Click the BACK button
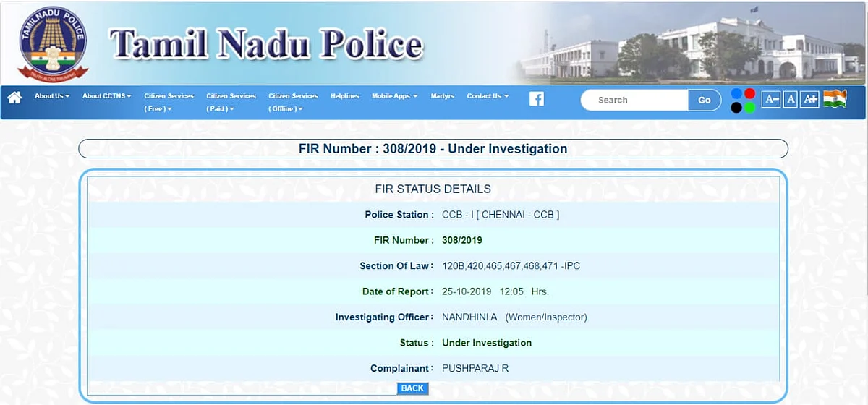Viewport: 868px width, 405px height. [412, 388]
